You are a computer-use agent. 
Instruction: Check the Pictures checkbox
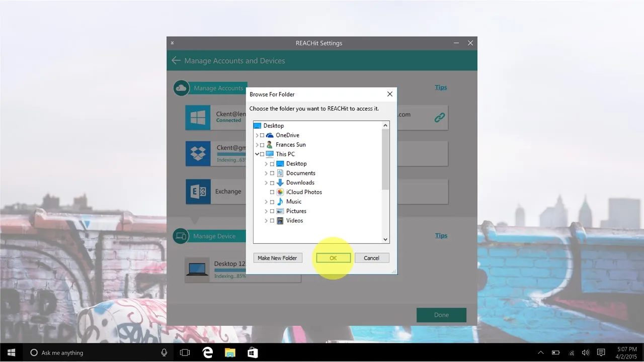(272, 211)
